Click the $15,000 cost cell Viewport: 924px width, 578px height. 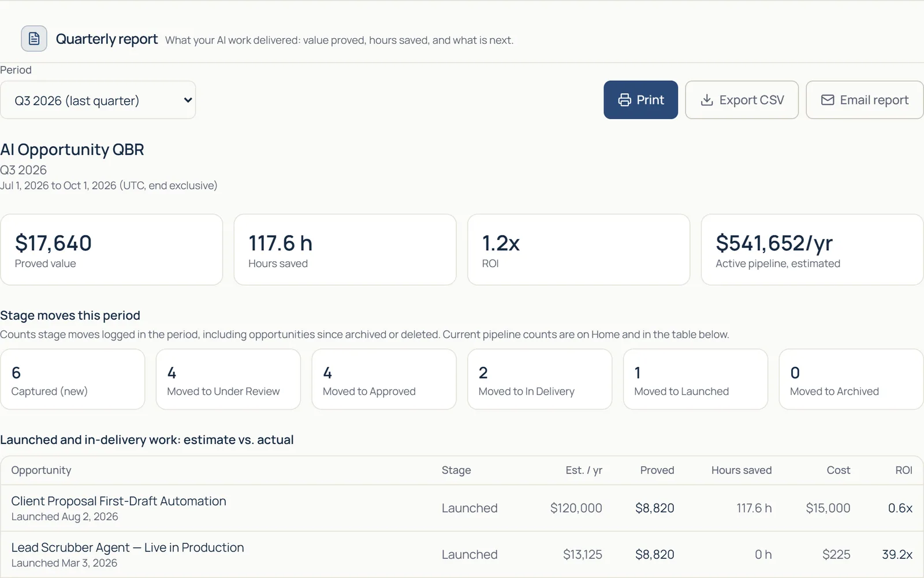point(828,508)
